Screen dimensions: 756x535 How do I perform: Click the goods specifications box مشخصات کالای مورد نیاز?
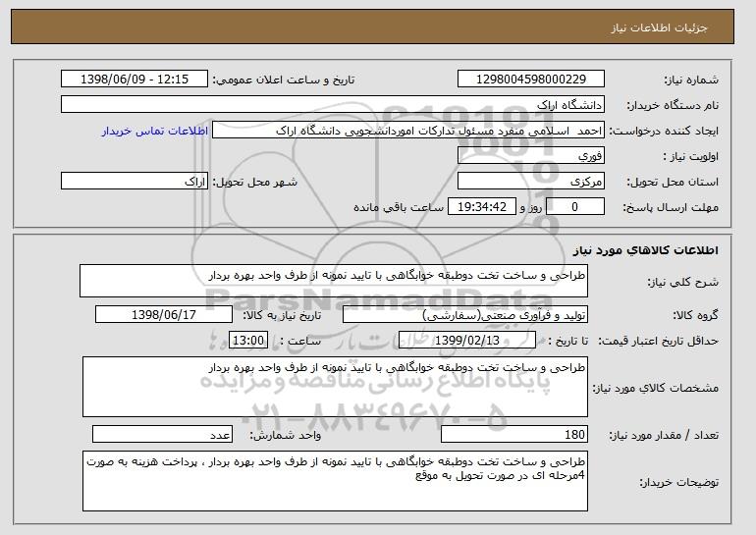pos(335,387)
